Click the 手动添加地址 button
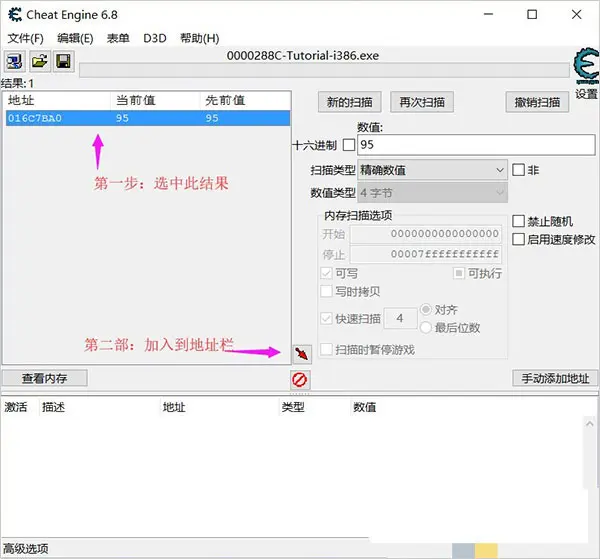This screenshot has height=559, width=600. 555,379
